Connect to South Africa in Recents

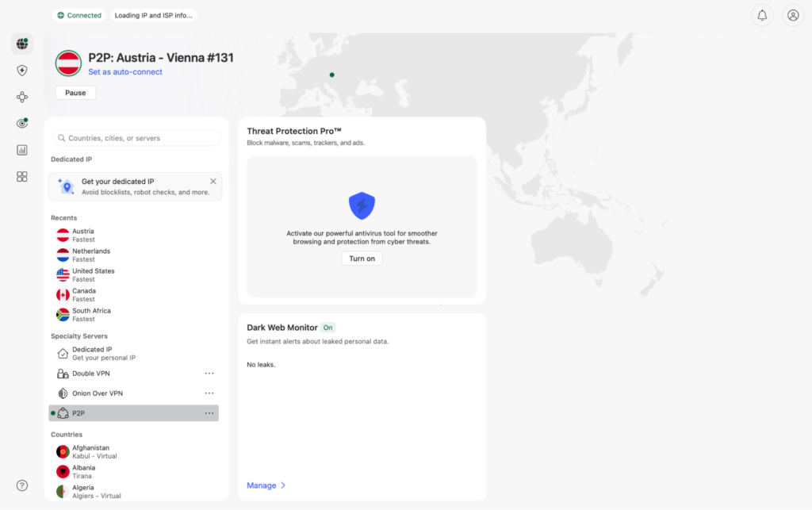(133, 315)
